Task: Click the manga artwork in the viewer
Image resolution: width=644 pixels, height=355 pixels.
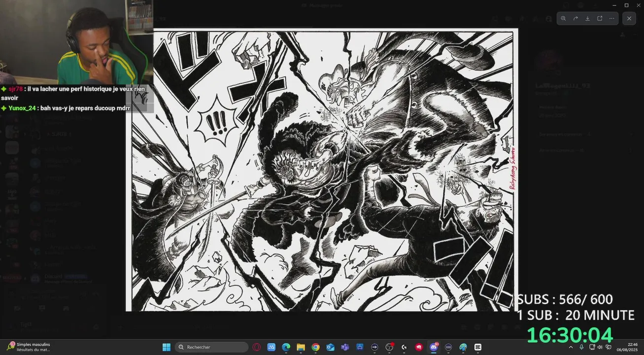Action: [322, 170]
